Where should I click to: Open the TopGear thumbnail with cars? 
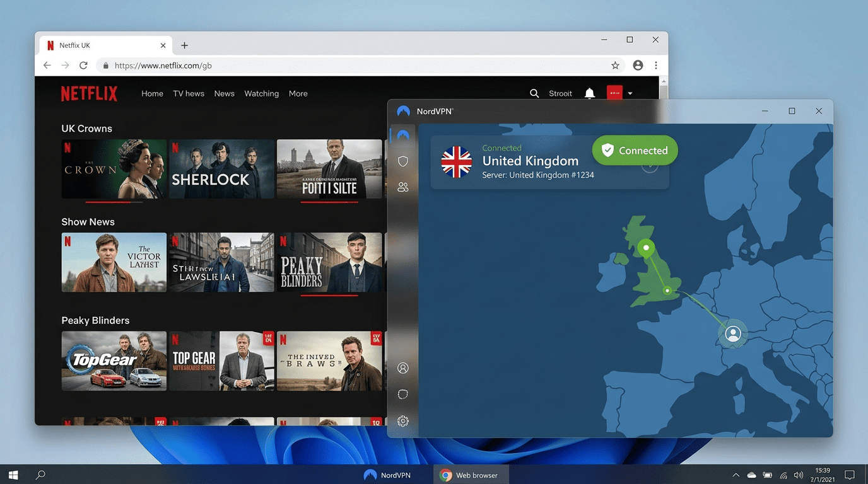click(x=114, y=361)
